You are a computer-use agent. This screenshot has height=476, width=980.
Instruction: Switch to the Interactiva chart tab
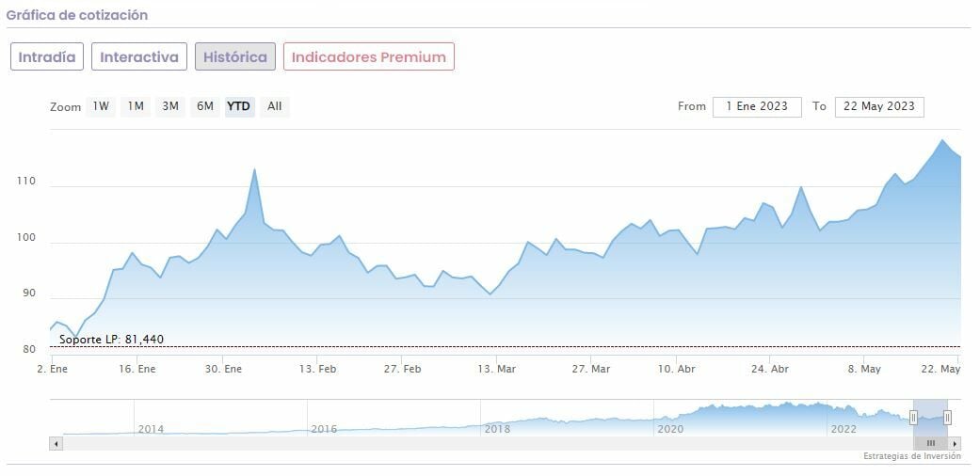139,56
